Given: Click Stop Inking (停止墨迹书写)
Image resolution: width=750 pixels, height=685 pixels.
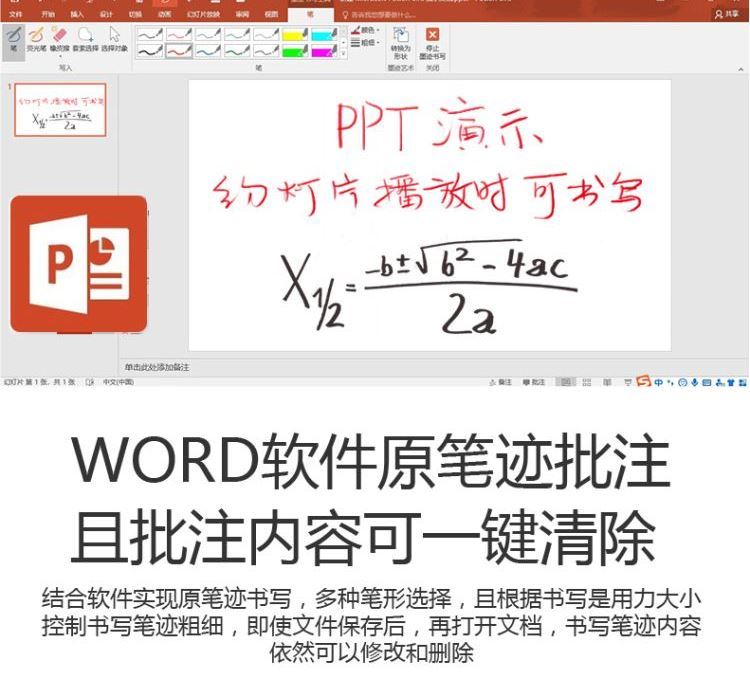Looking at the screenshot, I should pos(432,43).
